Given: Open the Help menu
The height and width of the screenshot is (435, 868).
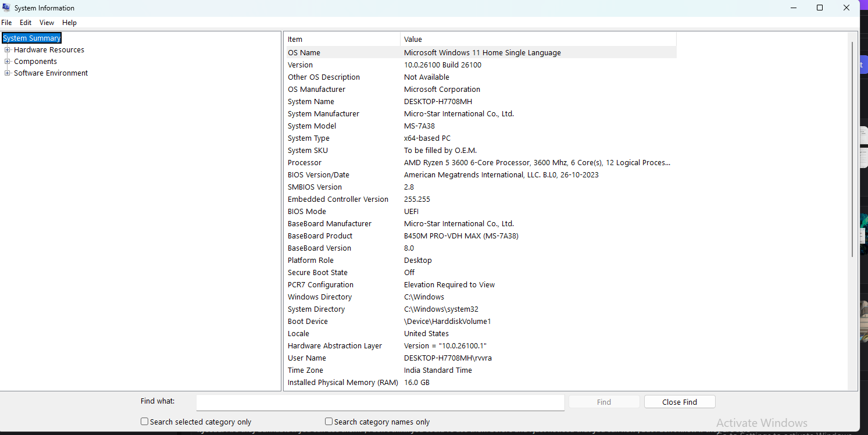Looking at the screenshot, I should [x=69, y=23].
